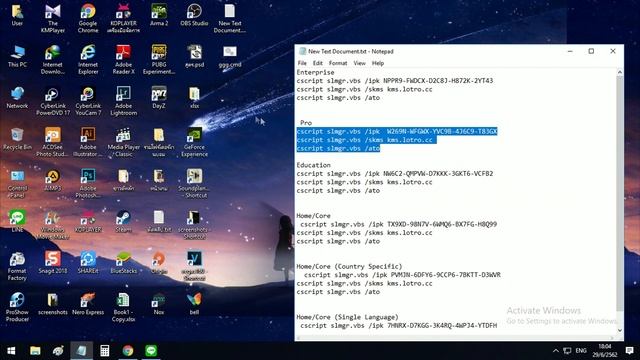Select the CyberLink PowerDVD 17 icon
Image resolution: width=640 pixels, height=360 pixels.
tap(53, 101)
